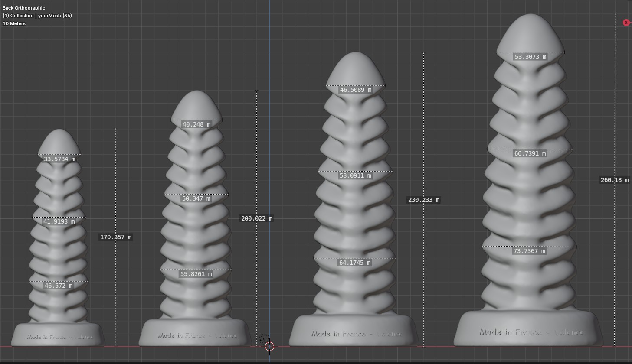Click the 3D cursor at the origin
This screenshot has height=364, width=632.
[269, 346]
